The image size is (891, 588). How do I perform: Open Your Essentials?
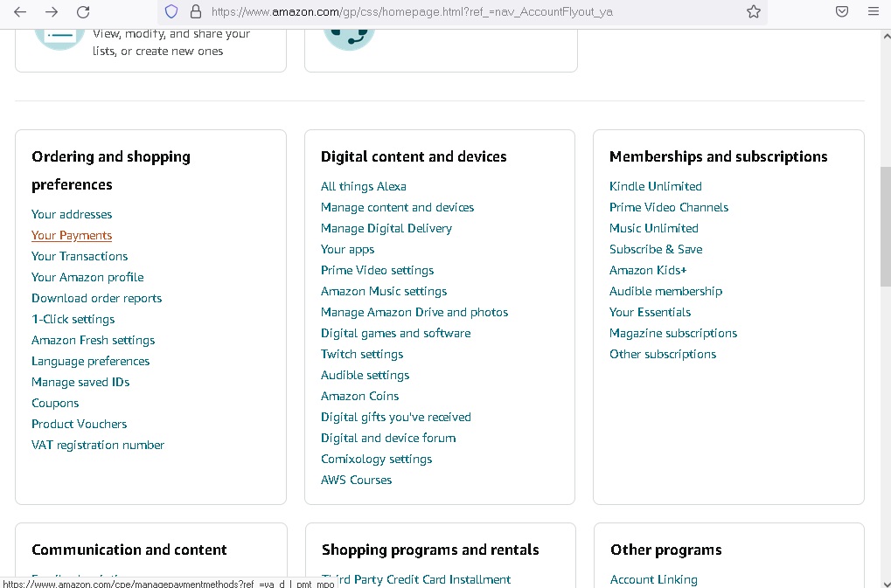point(650,313)
